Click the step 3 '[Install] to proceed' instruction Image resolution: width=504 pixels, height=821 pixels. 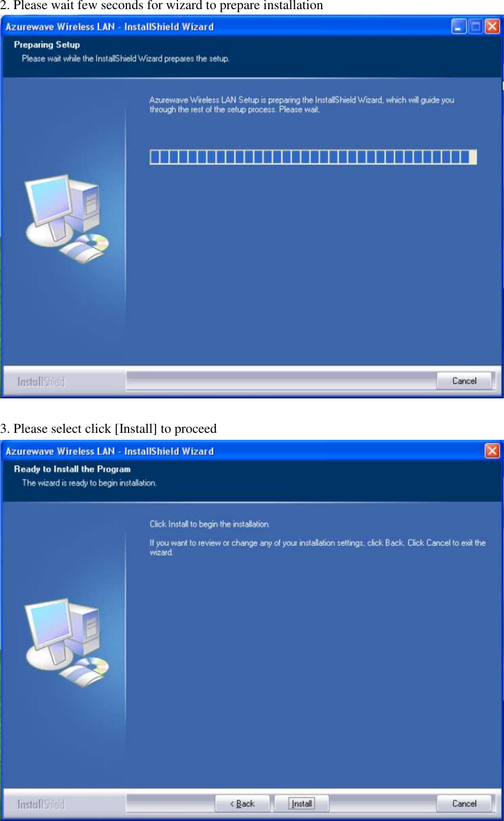(109, 429)
